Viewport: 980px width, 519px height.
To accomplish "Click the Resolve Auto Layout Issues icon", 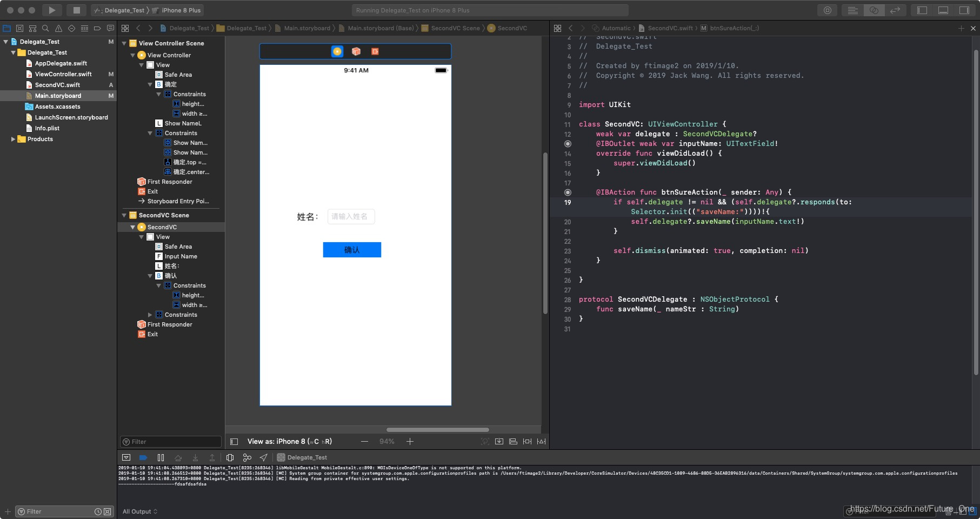I will [x=541, y=442].
